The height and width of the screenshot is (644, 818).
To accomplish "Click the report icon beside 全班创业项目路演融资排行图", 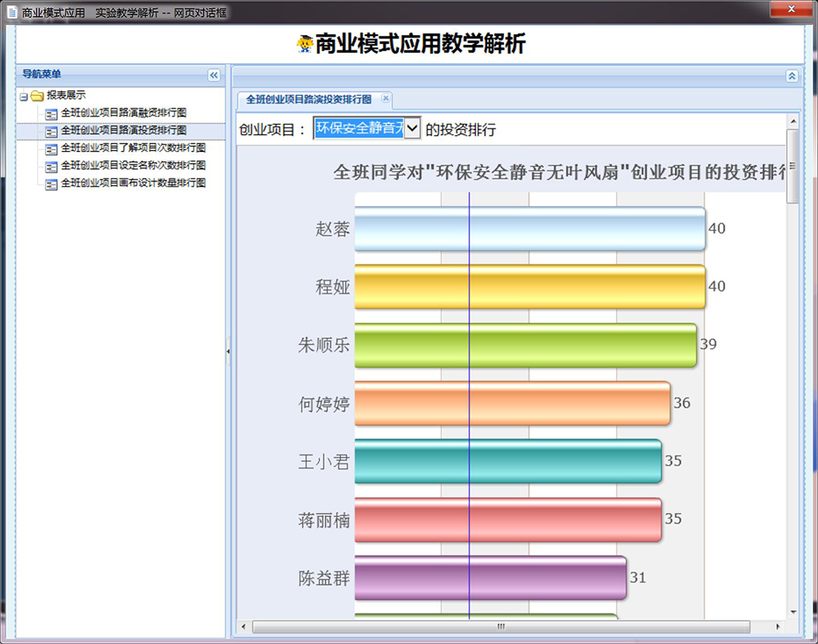I will point(52,113).
